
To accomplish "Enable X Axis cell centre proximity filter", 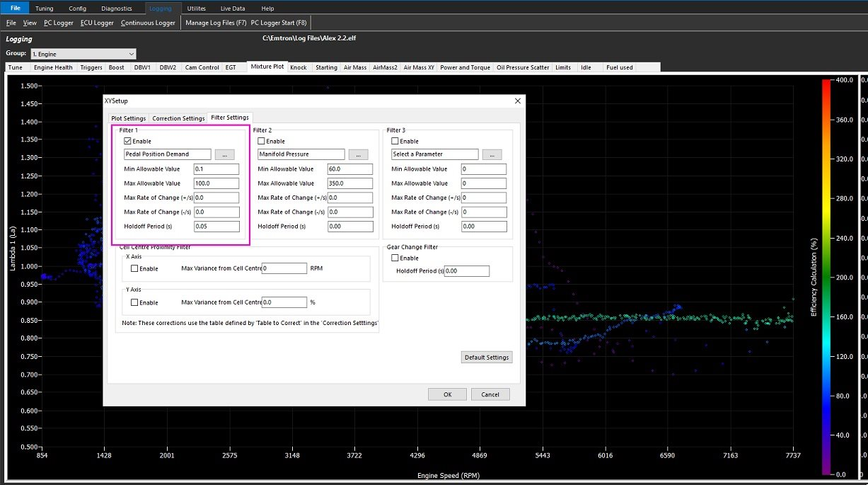I will [134, 269].
